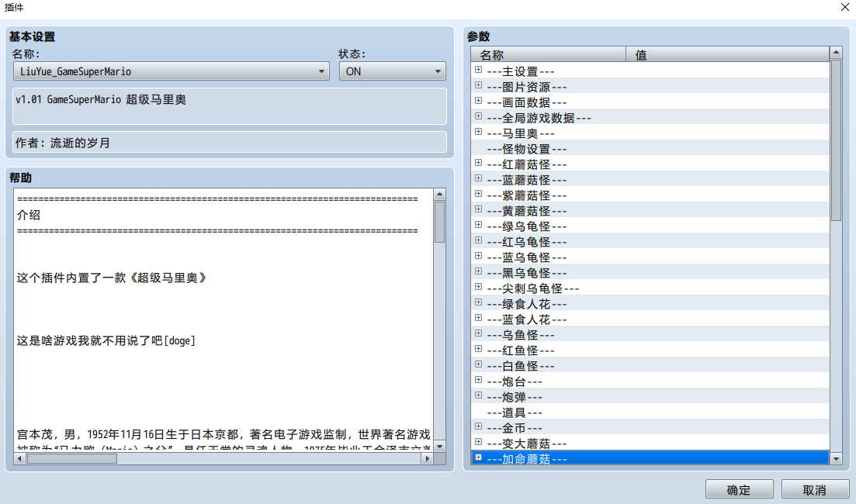
Task: Expand the ---画面数据--- group
Action: 478,101
